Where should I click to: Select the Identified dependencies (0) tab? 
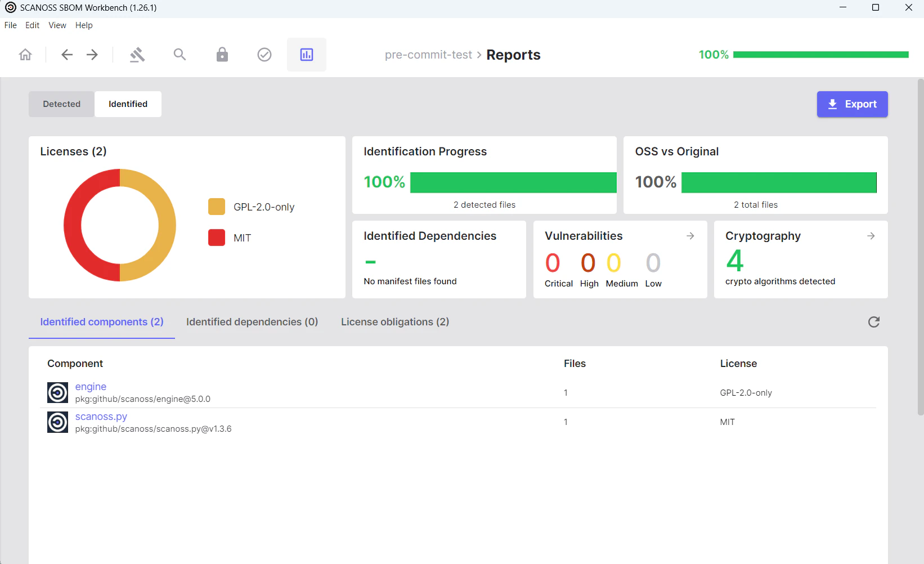tap(252, 322)
